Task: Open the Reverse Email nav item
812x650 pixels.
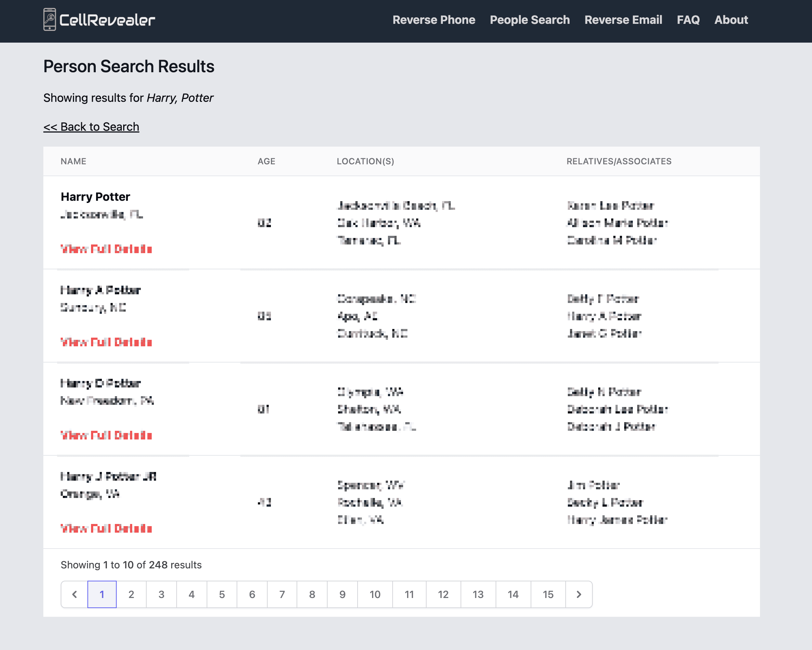Action: tap(623, 19)
